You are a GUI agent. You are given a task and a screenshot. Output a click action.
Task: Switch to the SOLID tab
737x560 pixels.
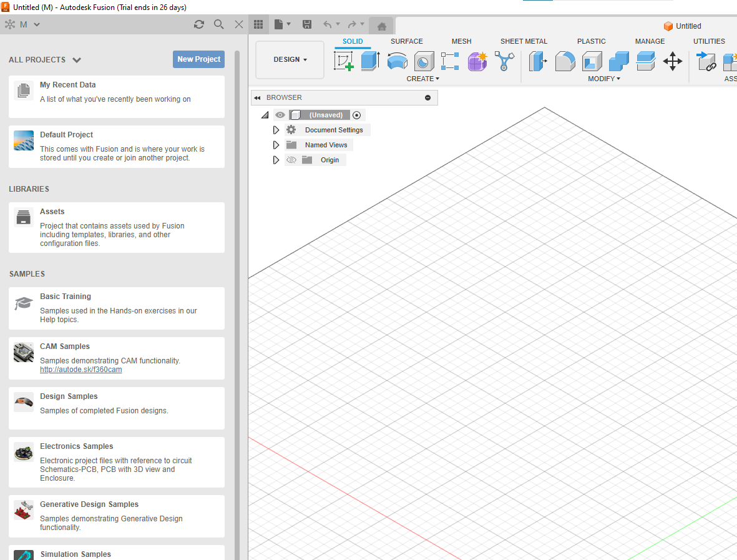[353, 41]
